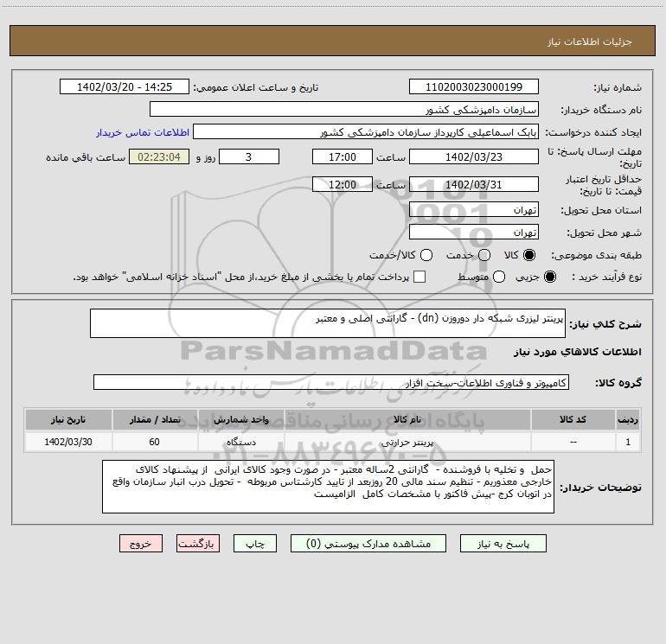Click the buyer organization name field
Screen dimensions: 666x644
344,109
